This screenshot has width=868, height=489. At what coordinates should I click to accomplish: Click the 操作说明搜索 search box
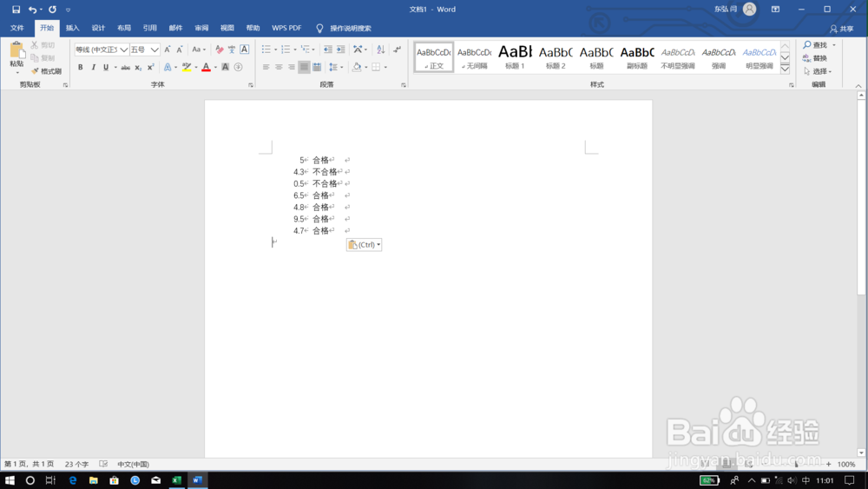[x=350, y=29]
